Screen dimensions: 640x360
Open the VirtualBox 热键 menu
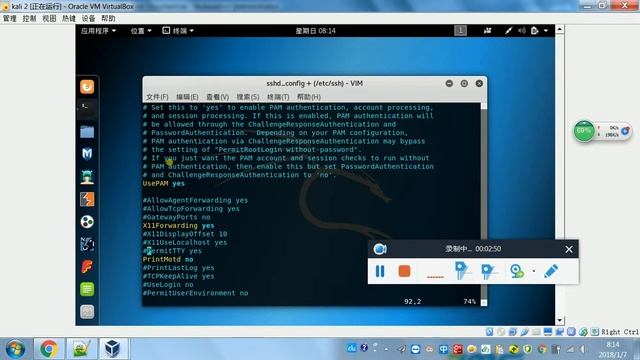69,18
